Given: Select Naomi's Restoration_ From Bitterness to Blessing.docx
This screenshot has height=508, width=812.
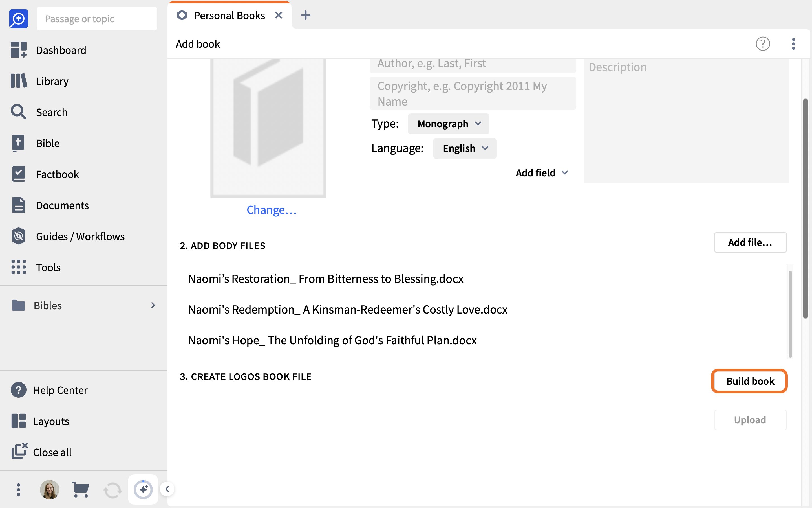Looking at the screenshot, I should [x=325, y=279].
